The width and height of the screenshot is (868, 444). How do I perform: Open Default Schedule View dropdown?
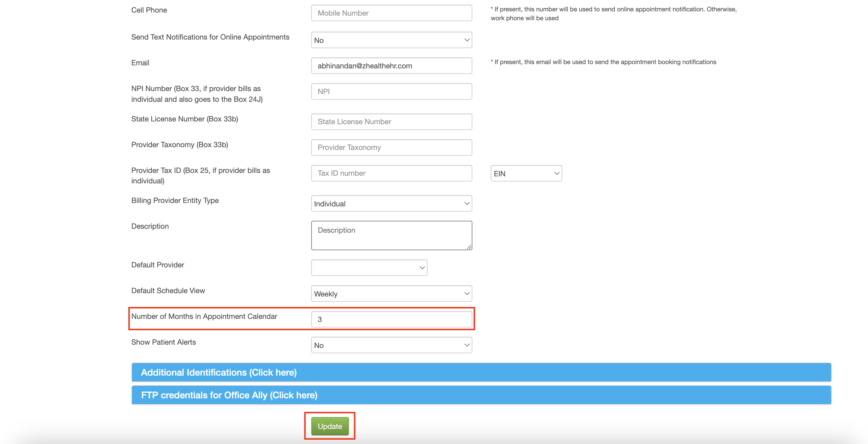click(392, 293)
